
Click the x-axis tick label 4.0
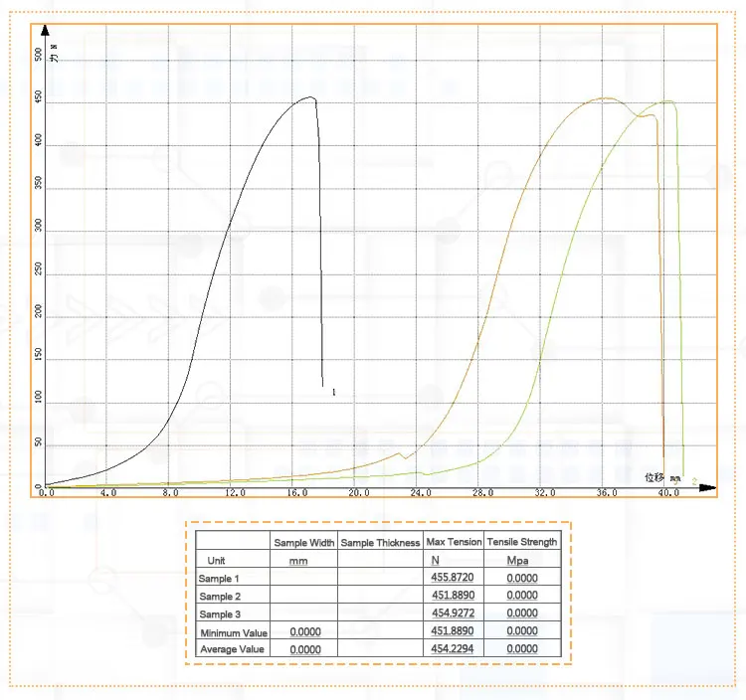108,492
